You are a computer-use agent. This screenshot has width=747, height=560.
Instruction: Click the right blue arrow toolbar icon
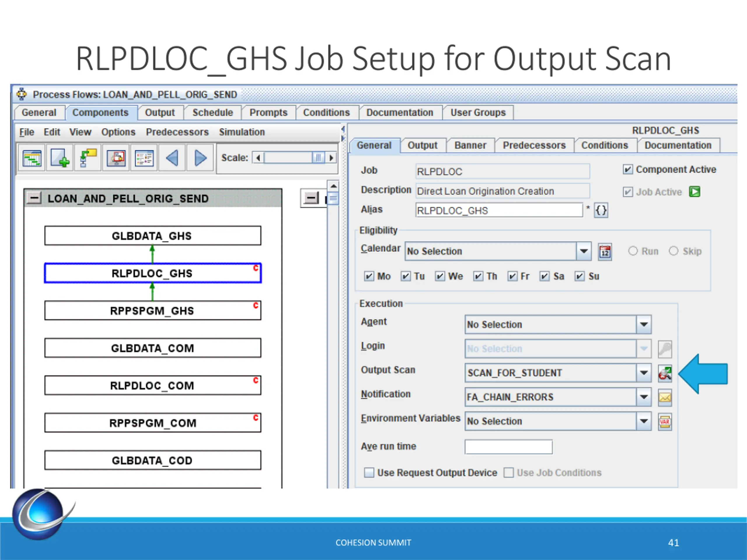pyautogui.click(x=200, y=158)
